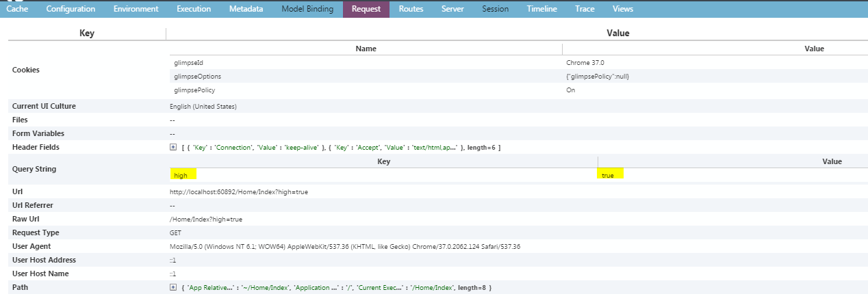This screenshot has width=868, height=307.
Task: Click the Files row label
Action: click(x=20, y=120)
